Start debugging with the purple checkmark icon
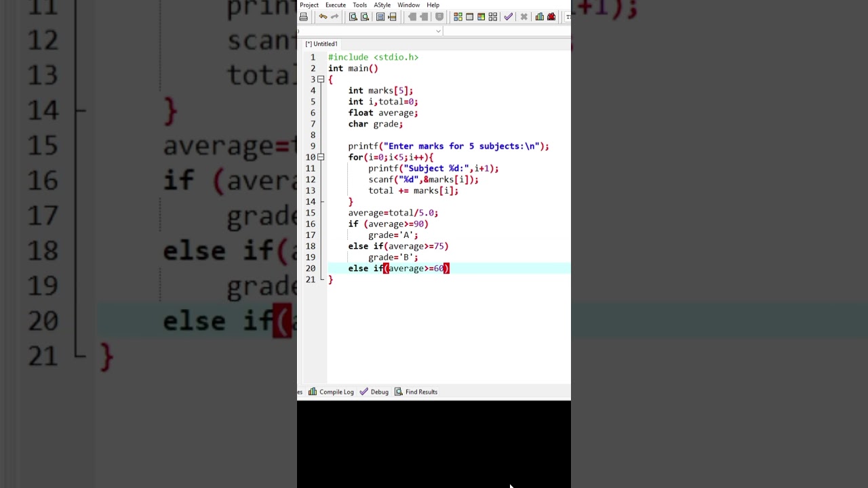The width and height of the screenshot is (868, 488). (x=508, y=17)
